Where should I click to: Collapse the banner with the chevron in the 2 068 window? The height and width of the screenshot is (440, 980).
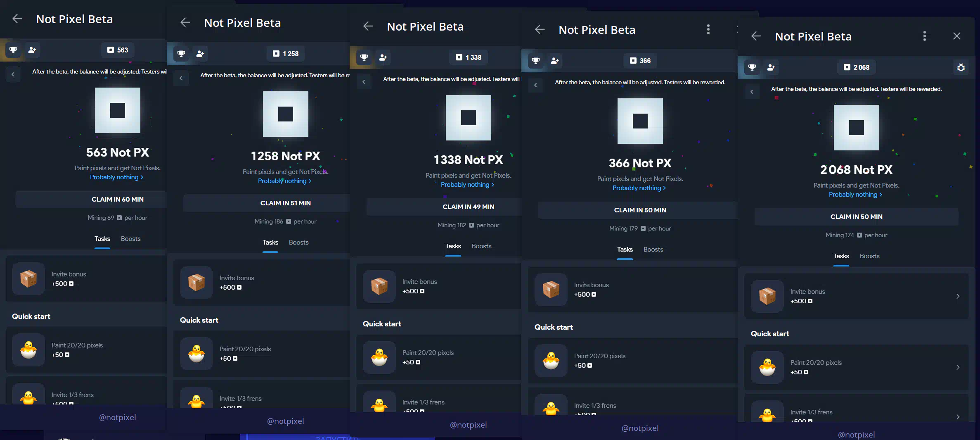click(x=752, y=92)
